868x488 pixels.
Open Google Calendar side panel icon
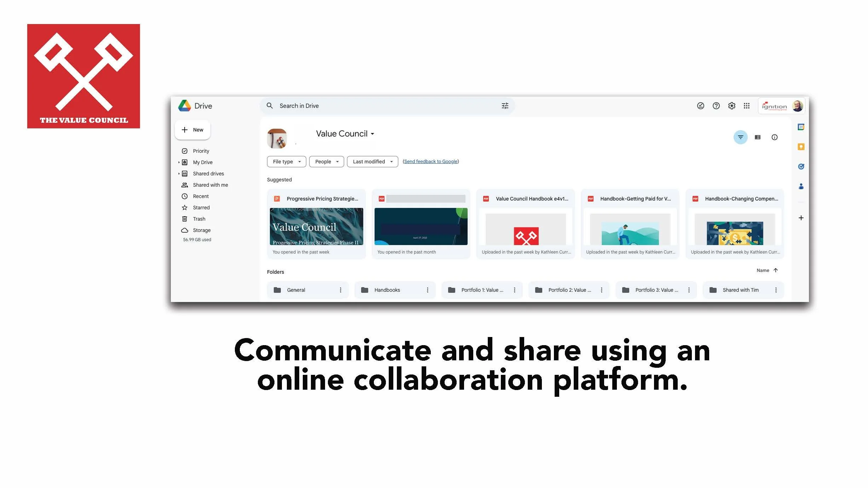click(801, 127)
